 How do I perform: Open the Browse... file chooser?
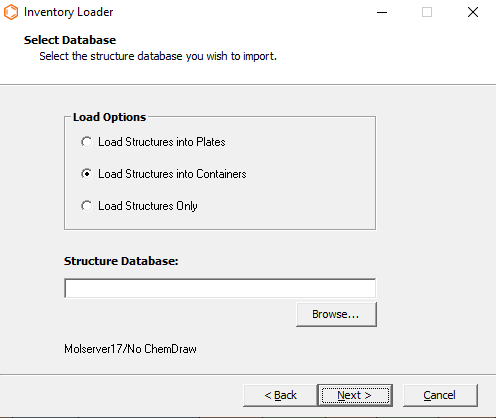click(x=336, y=314)
